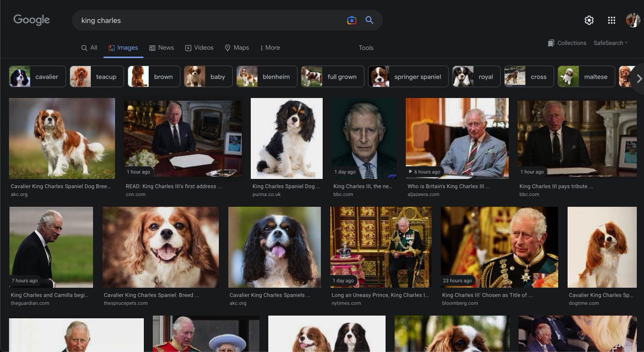Screen dimensions: 644x352
Task: Click the Google logo
Action: pos(32,20)
